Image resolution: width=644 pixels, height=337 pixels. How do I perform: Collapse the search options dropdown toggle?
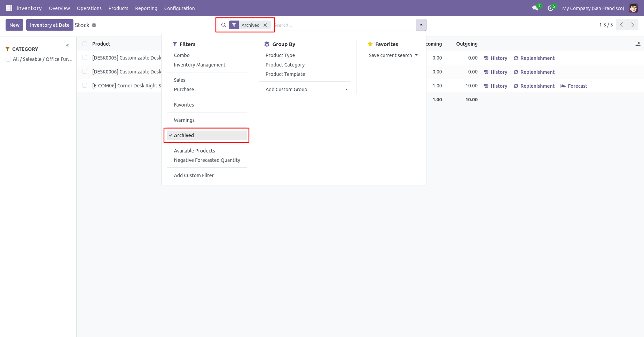point(421,25)
